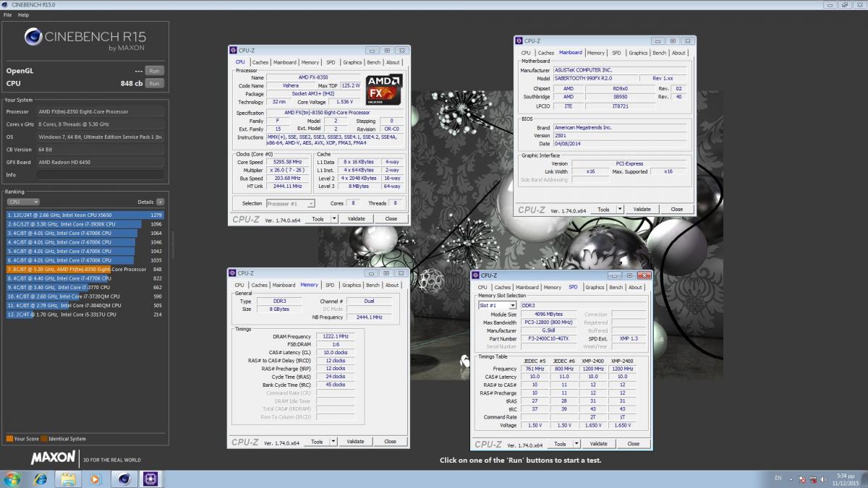The image size is (868, 488).
Task: Click the title icon of the CPU-Z SPD window
Action: click(x=475, y=275)
